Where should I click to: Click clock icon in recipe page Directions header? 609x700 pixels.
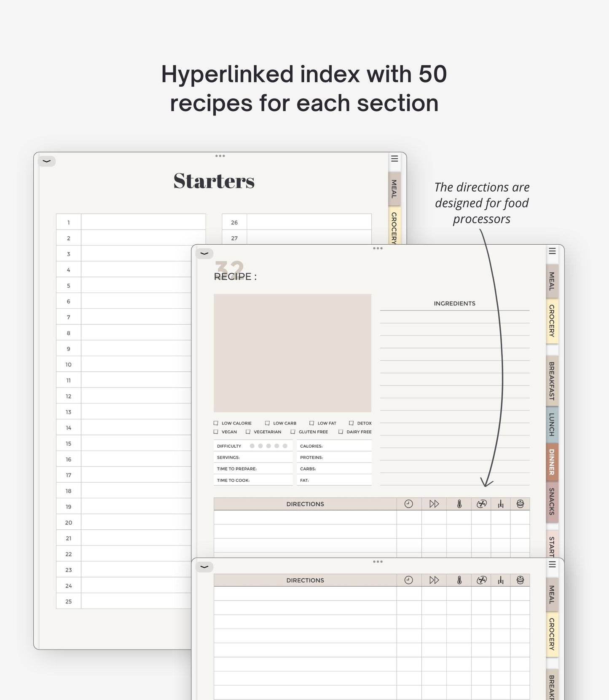[408, 504]
